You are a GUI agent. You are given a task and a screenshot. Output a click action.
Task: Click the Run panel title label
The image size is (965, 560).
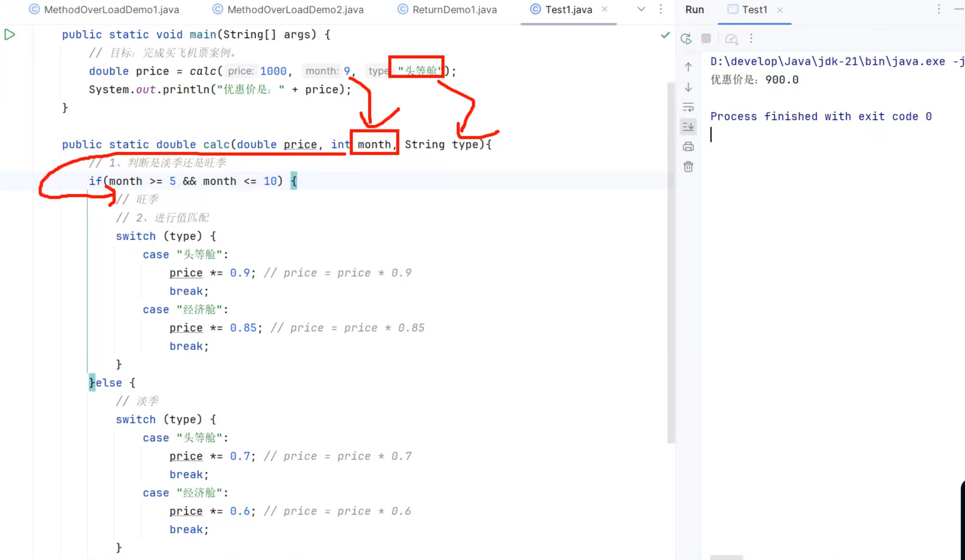click(x=694, y=9)
